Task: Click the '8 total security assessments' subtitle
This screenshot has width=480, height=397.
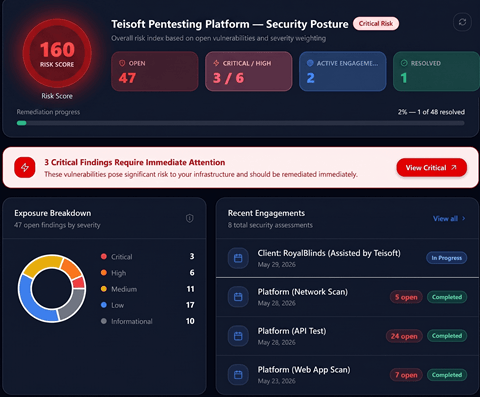Action: pos(270,225)
